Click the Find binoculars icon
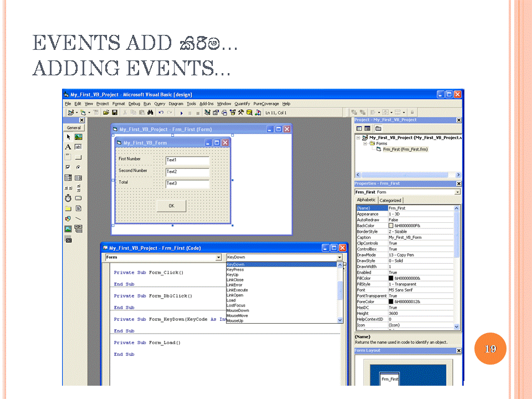Screen dimensions: 532x399 pyautogui.click(x=150, y=112)
